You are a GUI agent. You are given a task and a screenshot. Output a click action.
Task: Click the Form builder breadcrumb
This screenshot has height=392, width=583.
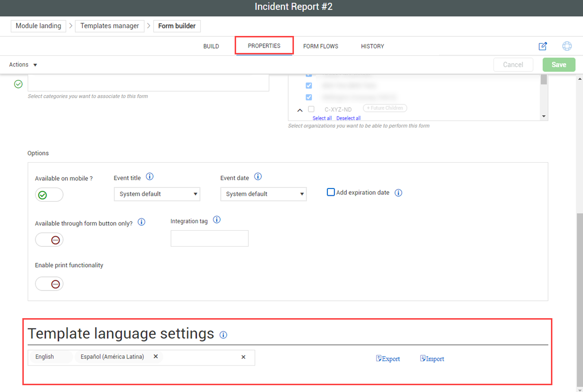(x=177, y=26)
